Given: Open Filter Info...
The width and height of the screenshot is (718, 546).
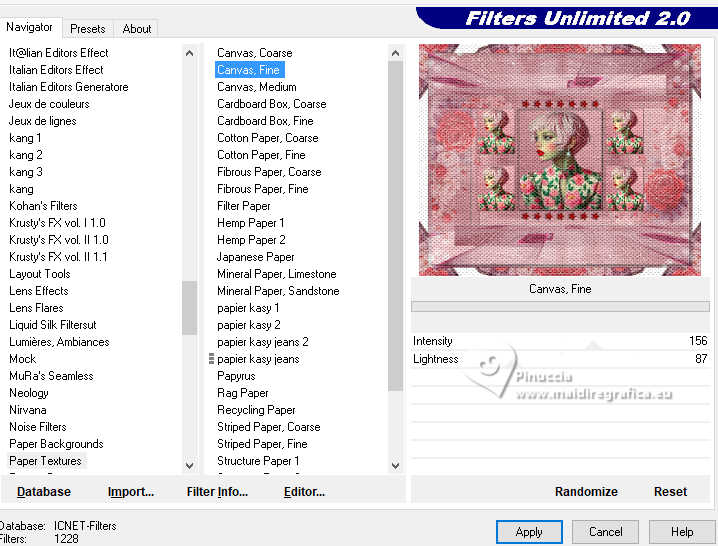Looking at the screenshot, I should (217, 491).
